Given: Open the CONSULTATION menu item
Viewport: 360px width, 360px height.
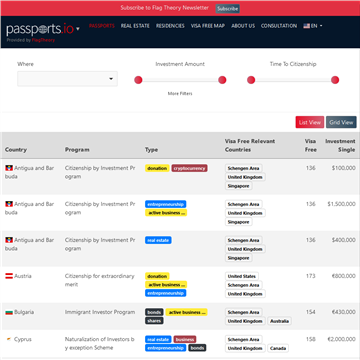Looking at the screenshot, I should point(279,26).
